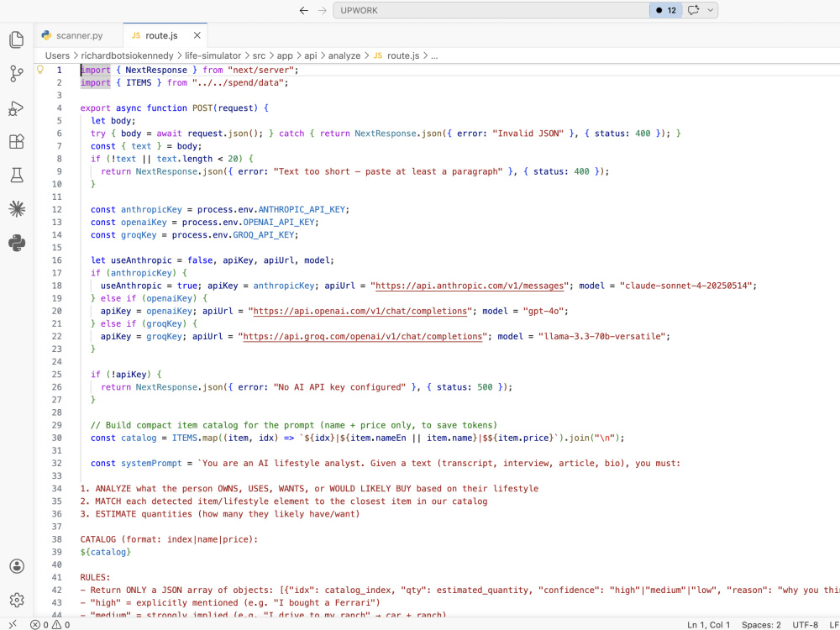Click the comment on line 29

[x=294, y=425]
